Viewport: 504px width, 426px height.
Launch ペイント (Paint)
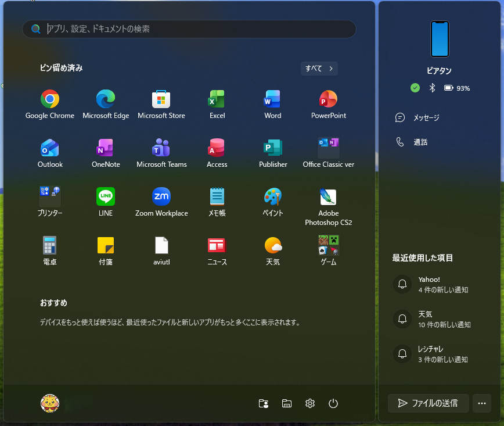coord(272,202)
